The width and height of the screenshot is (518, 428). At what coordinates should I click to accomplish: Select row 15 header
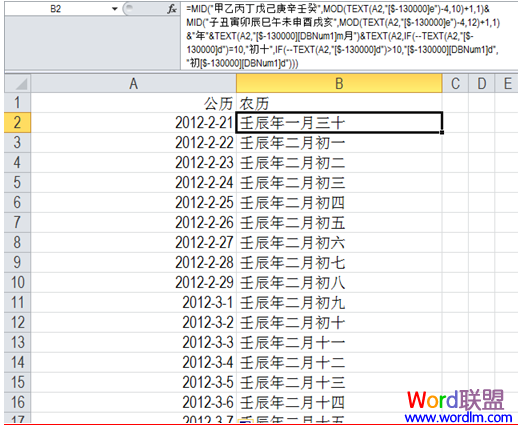[17, 383]
